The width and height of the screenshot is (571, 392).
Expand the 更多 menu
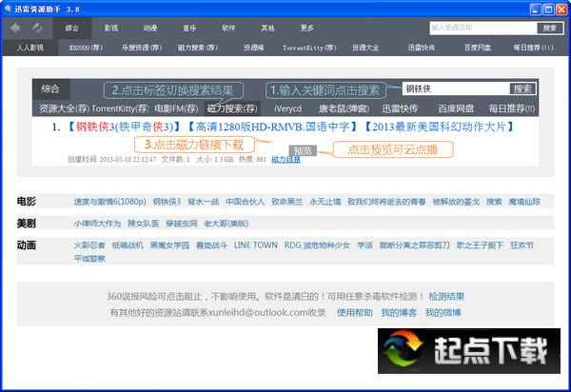[x=306, y=29]
